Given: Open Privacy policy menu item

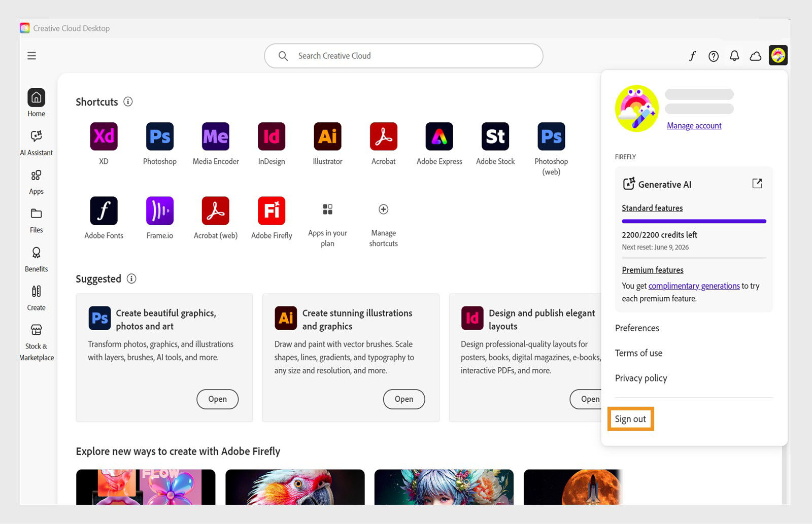Looking at the screenshot, I should (641, 378).
